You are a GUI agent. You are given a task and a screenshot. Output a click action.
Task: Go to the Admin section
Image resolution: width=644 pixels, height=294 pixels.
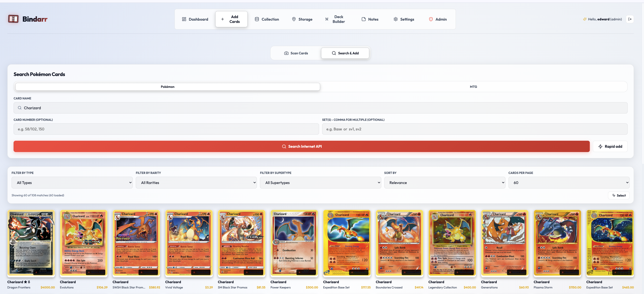(438, 19)
